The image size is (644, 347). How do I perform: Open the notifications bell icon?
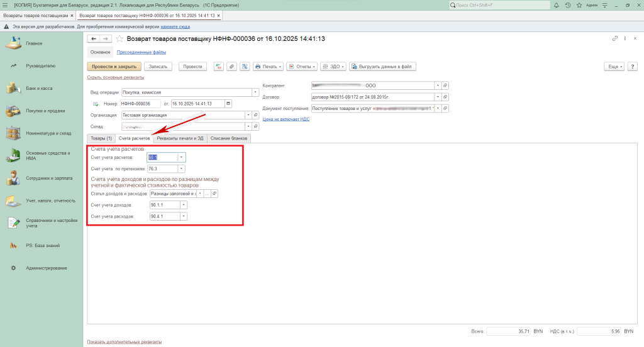coord(556,5)
